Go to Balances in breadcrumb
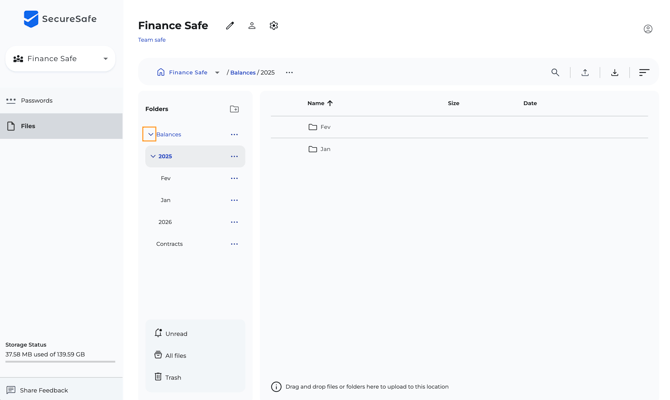The width and height of the screenshot is (670, 400). click(243, 73)
